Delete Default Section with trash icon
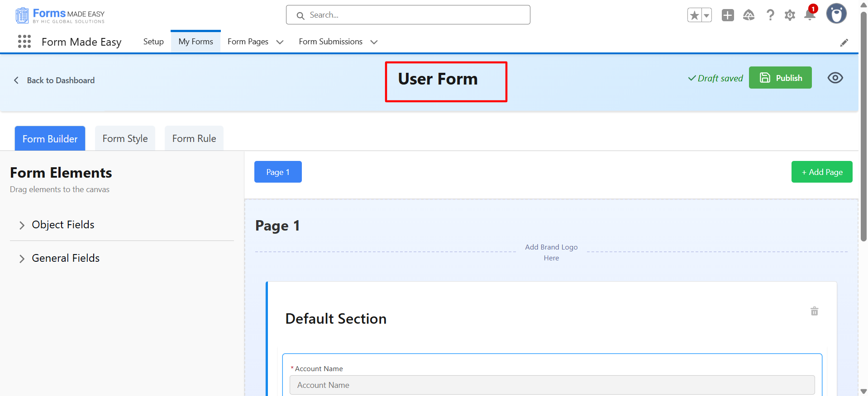This screenshot has width=868, height=396. (x=815, y=311)
